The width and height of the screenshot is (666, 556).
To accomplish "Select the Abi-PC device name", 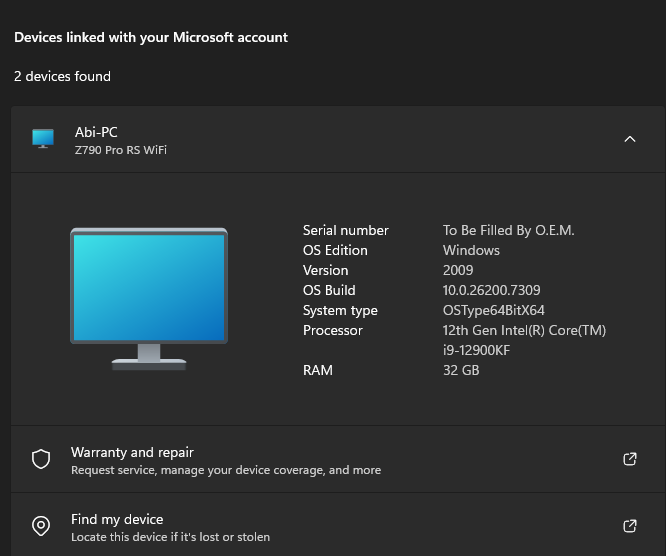I will [96, 132].
